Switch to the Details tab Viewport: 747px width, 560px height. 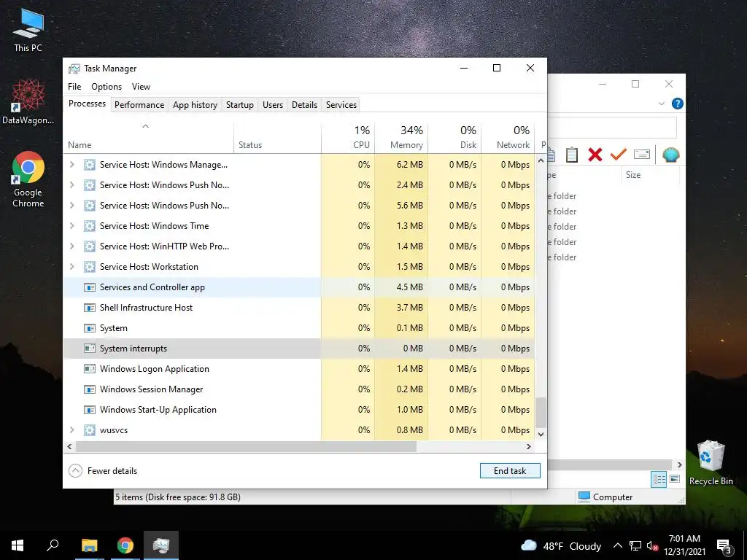click(x=304, y=105)
